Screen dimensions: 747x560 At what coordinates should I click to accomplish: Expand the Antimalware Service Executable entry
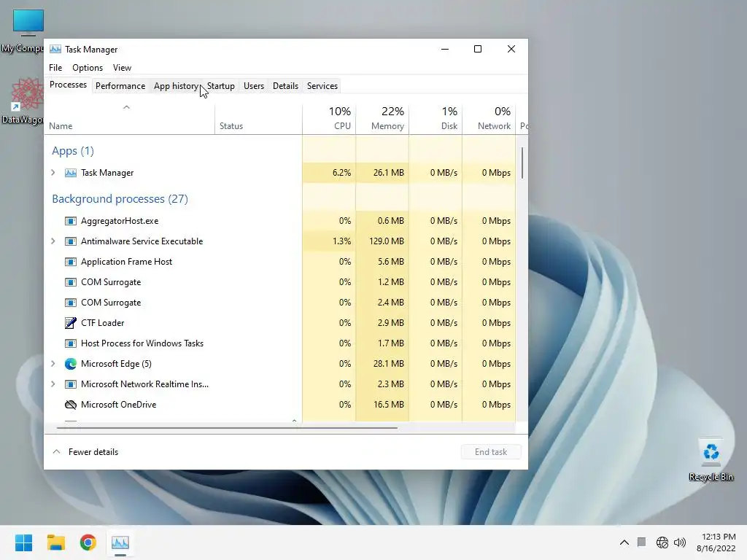point(53,241)
